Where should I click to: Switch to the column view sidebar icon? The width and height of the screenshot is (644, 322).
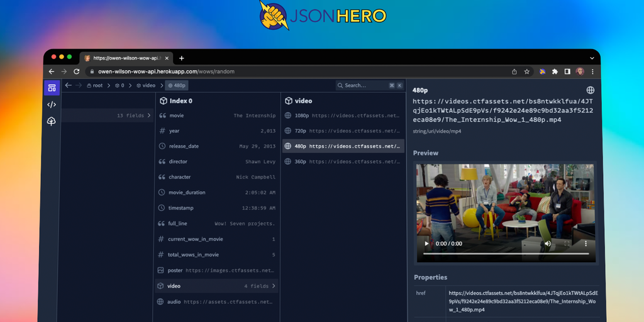pos(52,88)
